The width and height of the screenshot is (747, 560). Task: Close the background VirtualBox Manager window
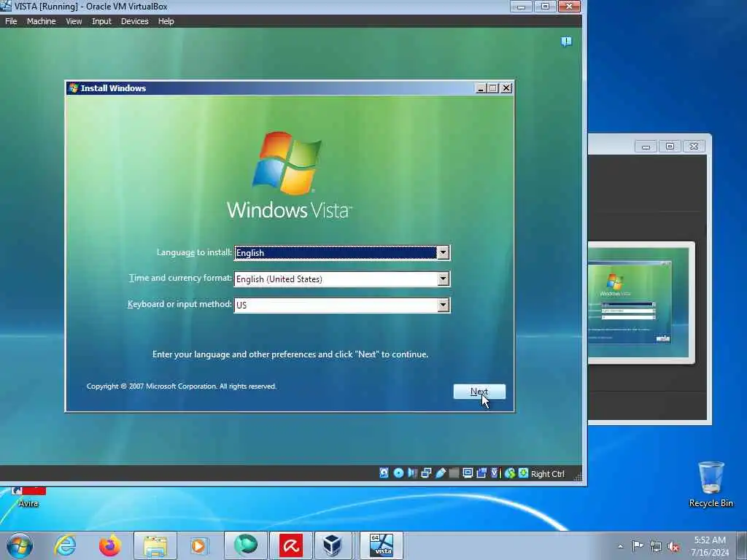[x=694, y=146]
